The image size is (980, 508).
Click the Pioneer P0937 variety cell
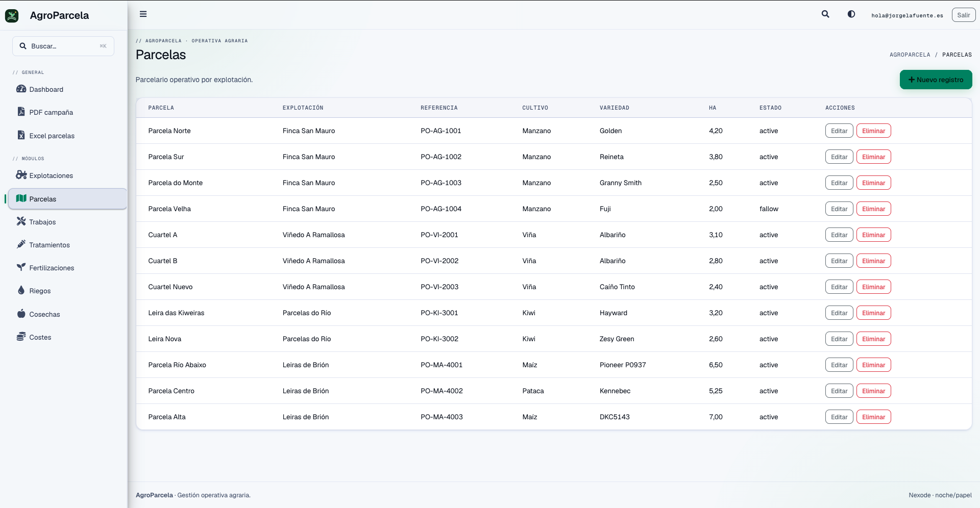tap(623, 365)
